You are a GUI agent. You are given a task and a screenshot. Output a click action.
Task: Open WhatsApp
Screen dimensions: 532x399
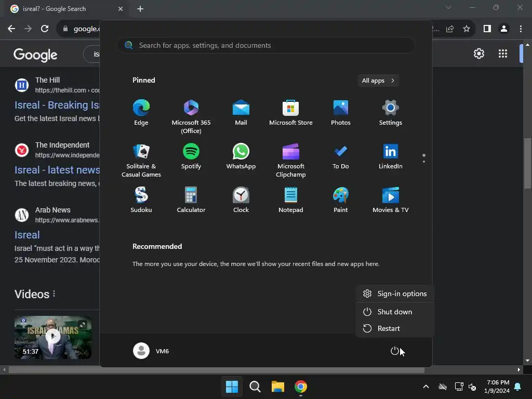tap(241, 156)
